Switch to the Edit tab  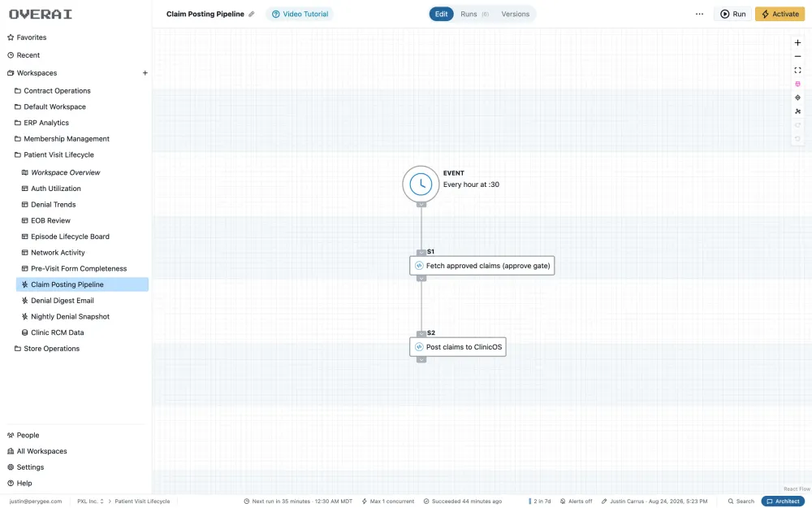tap(441, 14)
